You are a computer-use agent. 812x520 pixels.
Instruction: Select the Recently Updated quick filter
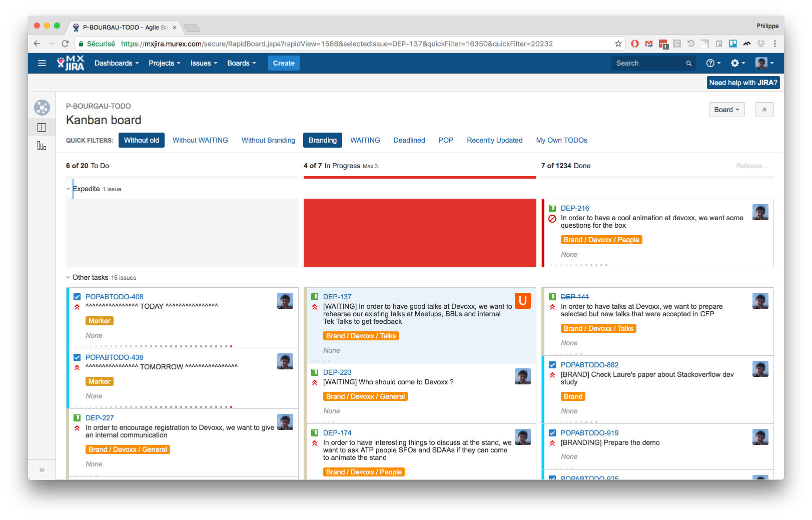tap(495, 140)
